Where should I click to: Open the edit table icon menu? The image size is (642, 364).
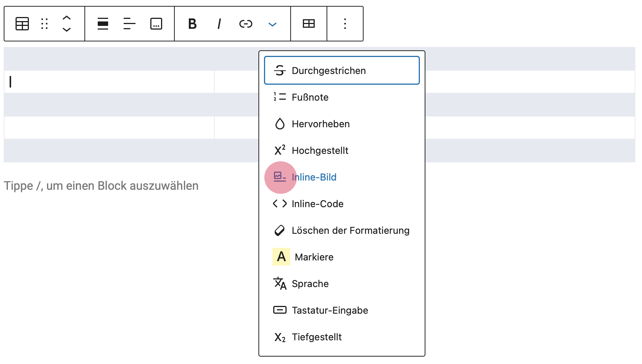pyautogui.click(x=309, y=24)
